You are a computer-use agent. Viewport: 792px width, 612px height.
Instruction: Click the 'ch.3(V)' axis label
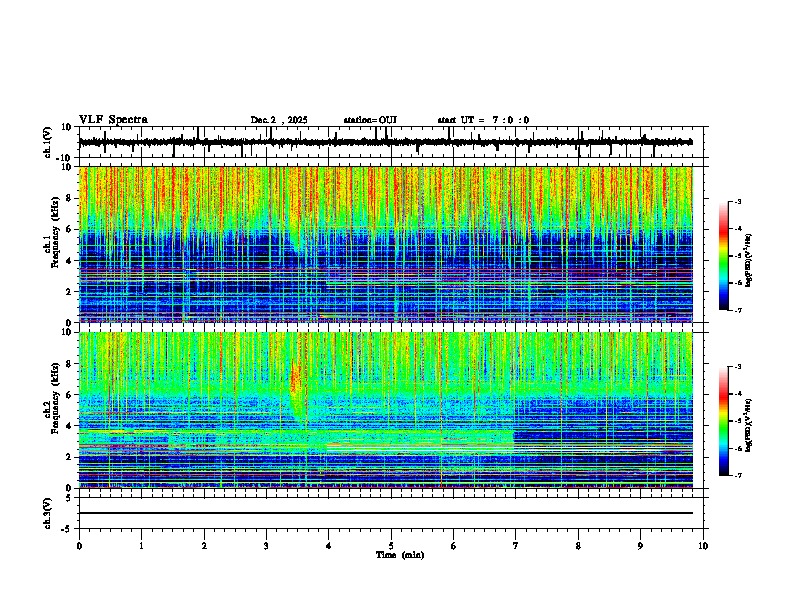48,513
